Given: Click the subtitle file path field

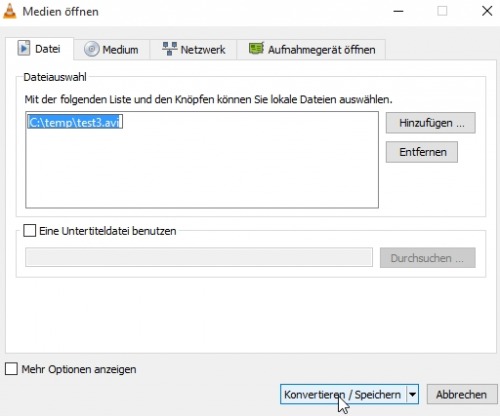Looking at the screenshot, I should [x=199, y=257].
